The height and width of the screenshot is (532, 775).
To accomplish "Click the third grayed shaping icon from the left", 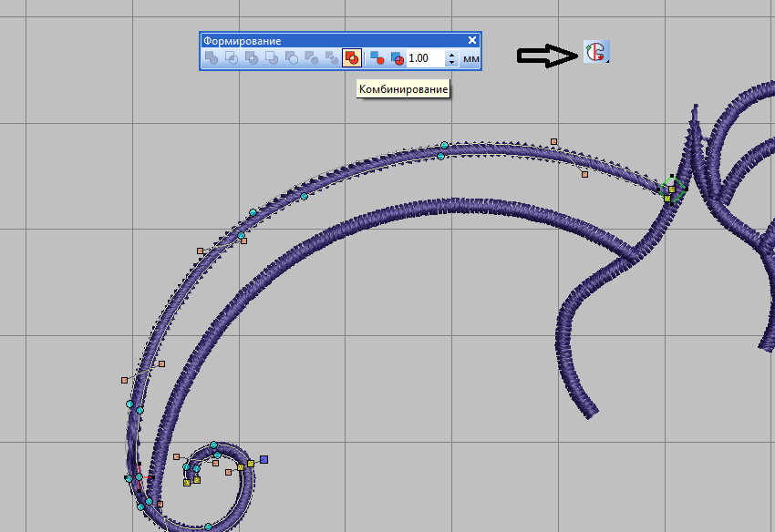I will (x=252, y=58).
